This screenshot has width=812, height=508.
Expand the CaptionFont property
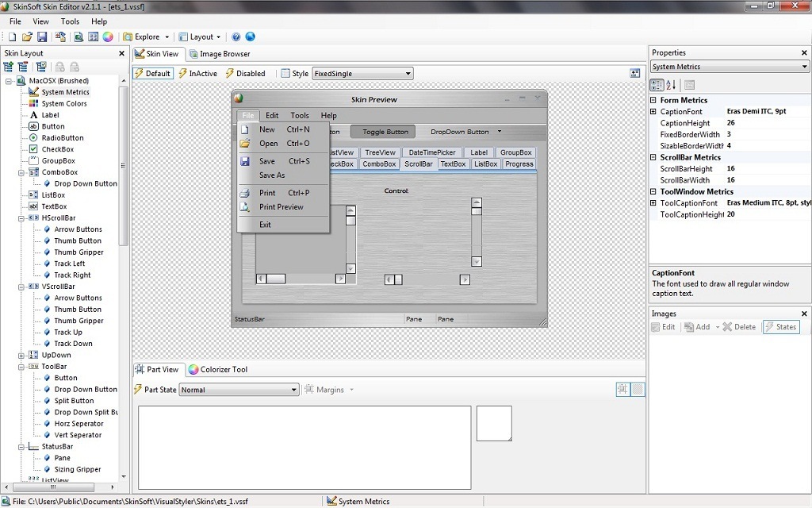(653, 111)
